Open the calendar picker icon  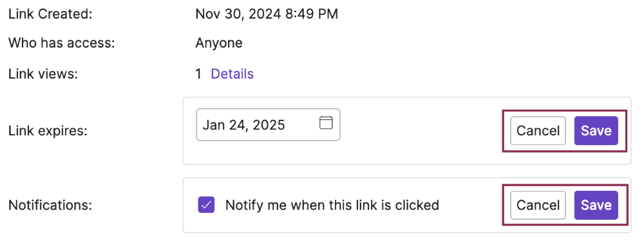(326, 123)
